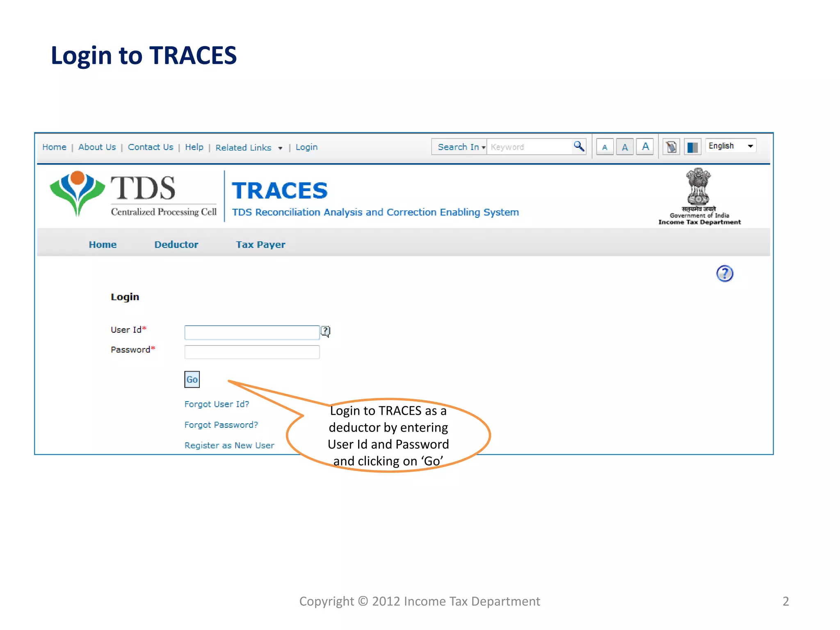The height and width of the screenshot is (630, 840).
Task: Select the medium font size A icon
Action: coord(625,147)
